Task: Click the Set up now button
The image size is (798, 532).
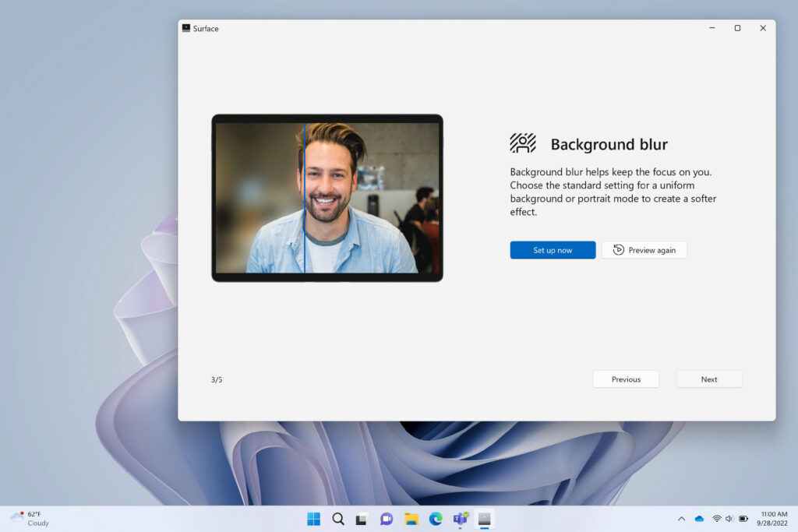Action: (x=553, y=250)
